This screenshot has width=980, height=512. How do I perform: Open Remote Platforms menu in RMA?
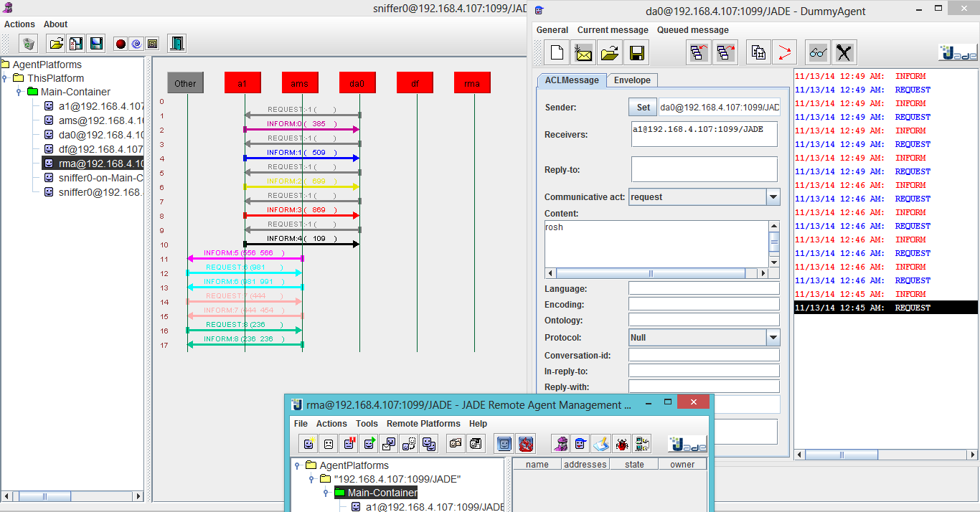click(425, 424)
